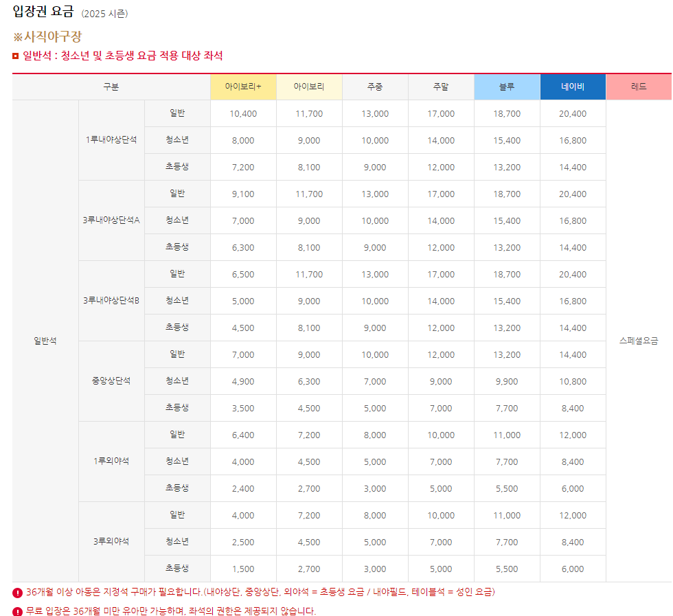This screenshot has height=616, width=673.
Task: Click the 10,800 네이비 price for 중앙상단석 청소년
Action: point(573,382)
